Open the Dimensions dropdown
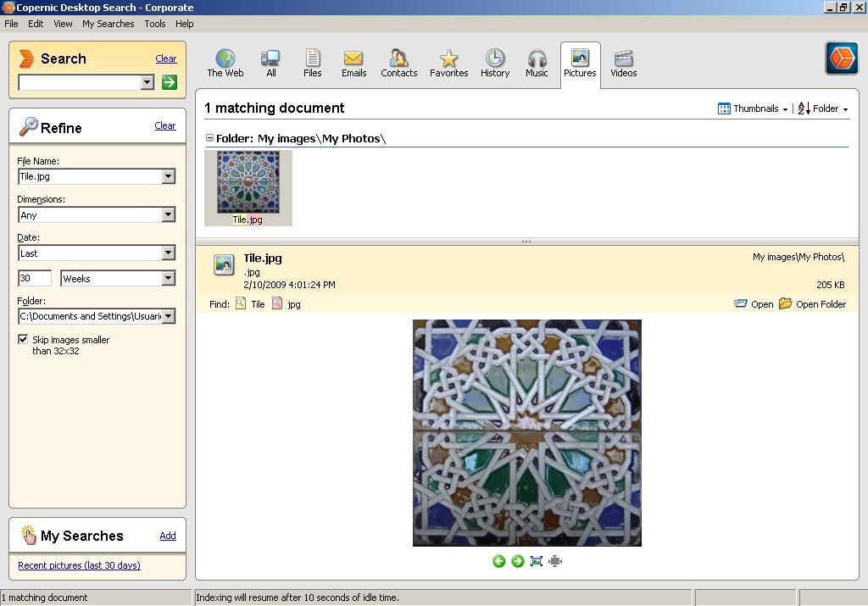 (x=169, y=214)
